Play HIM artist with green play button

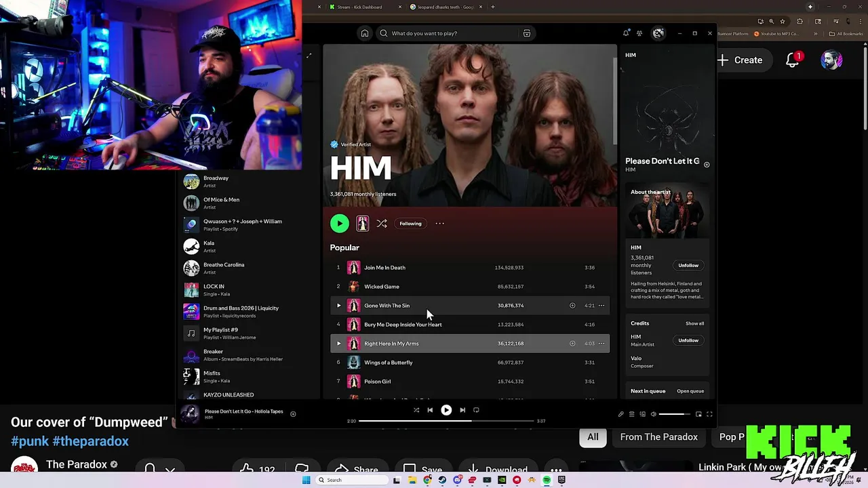(x=340, y=224)
